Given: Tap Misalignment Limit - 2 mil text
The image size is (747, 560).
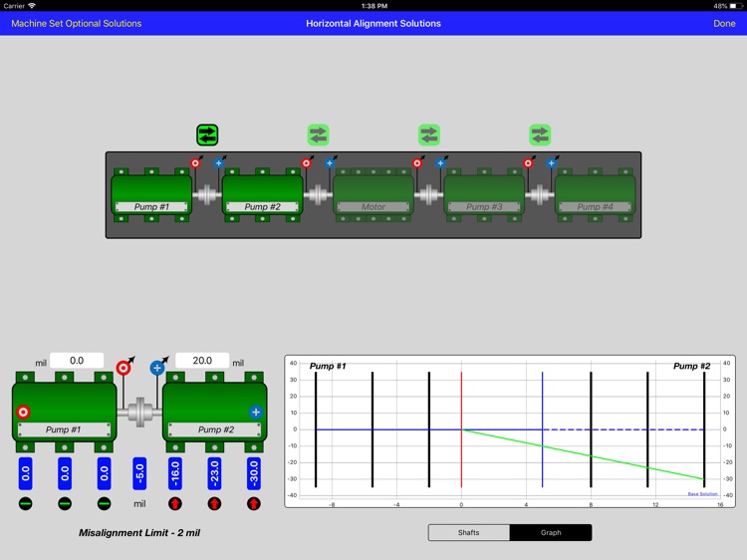Looking at the screenshot, I should (139, 533).
